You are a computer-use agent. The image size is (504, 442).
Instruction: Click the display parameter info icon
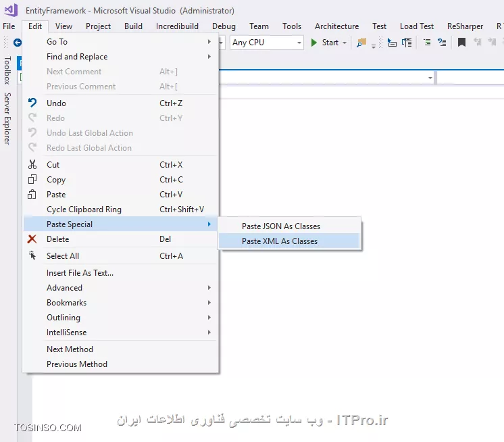[407, 43]
